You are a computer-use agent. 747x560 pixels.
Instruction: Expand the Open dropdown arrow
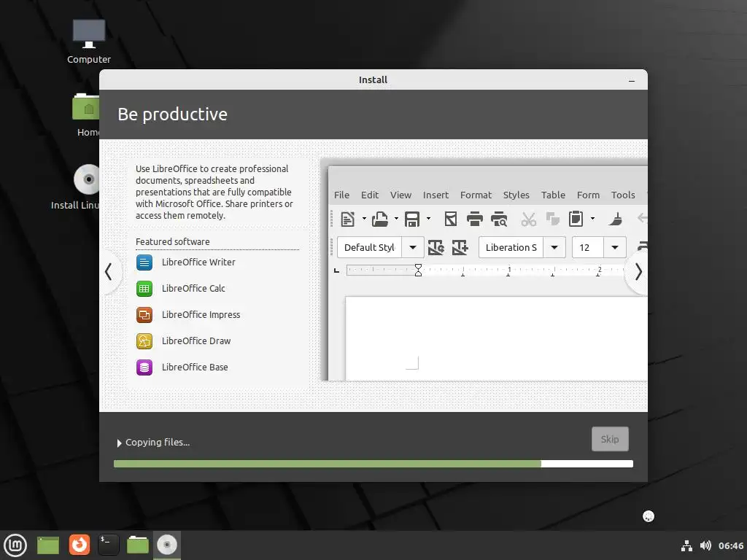[x=396, y=219]
